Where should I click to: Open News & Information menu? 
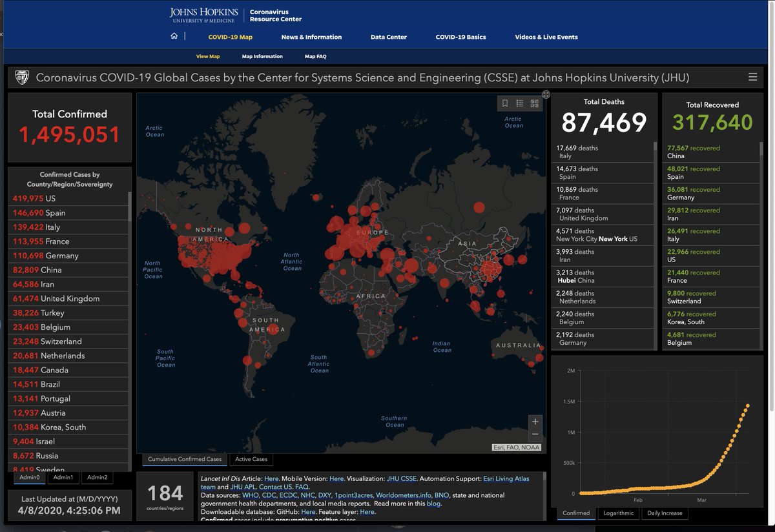[311, 37]
